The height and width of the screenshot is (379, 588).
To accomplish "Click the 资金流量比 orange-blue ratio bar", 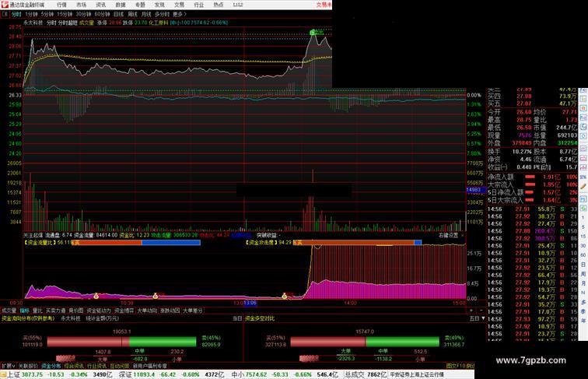I will (x=136, y=243).
